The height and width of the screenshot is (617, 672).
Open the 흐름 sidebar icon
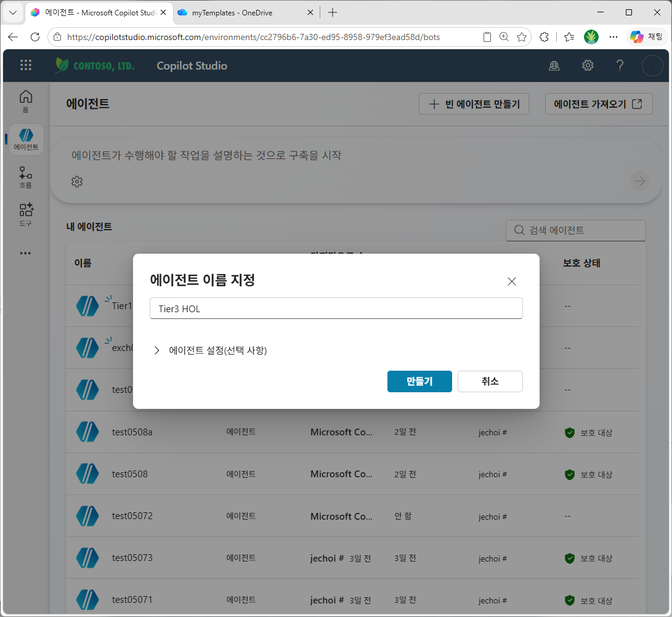point(26,177)
